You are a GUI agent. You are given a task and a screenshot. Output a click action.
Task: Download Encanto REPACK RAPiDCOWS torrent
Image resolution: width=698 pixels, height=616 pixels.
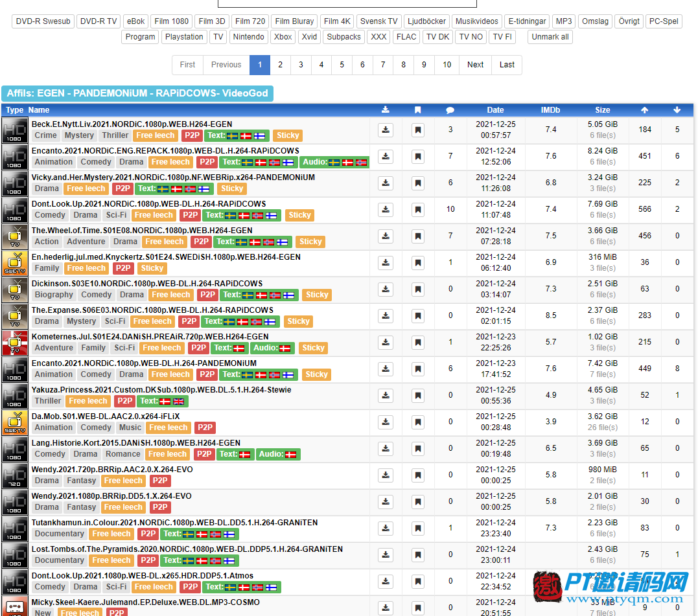pos(386,157)
